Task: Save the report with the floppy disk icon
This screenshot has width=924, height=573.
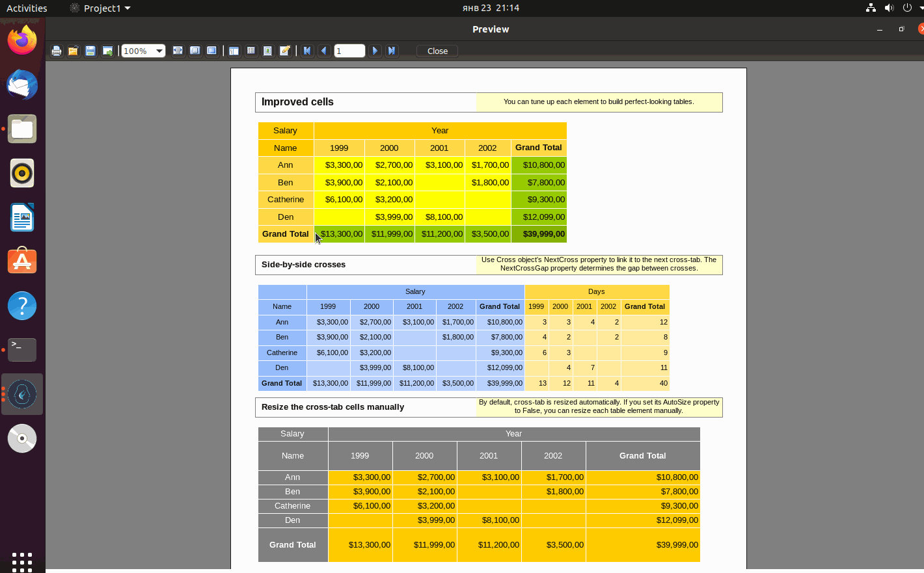Action: [x=90, y=51]
